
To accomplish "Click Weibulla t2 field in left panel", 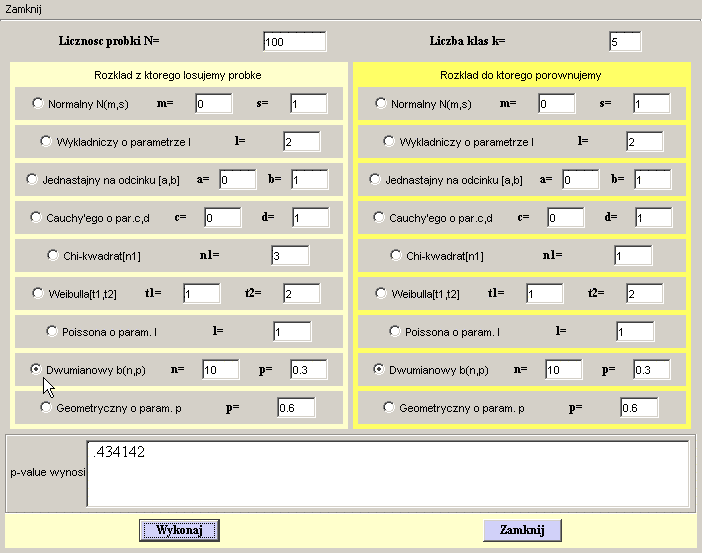I will (x=302, y=293).
